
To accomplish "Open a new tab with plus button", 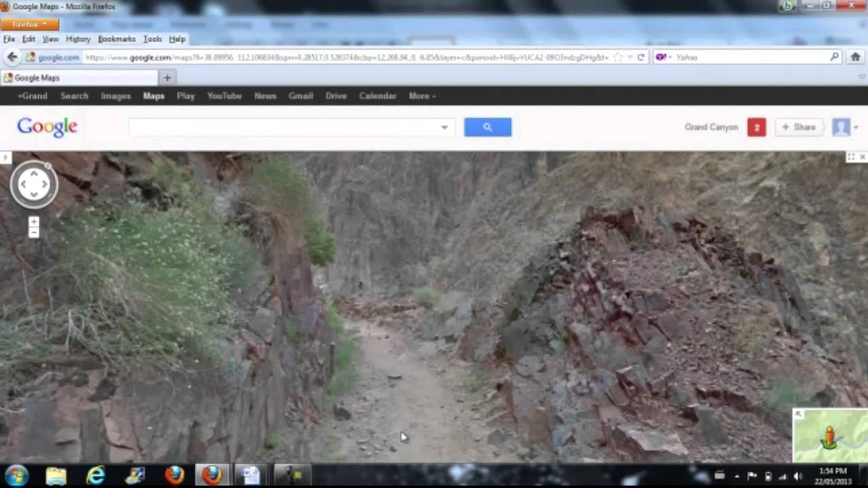I will click(x=167, y=78).
